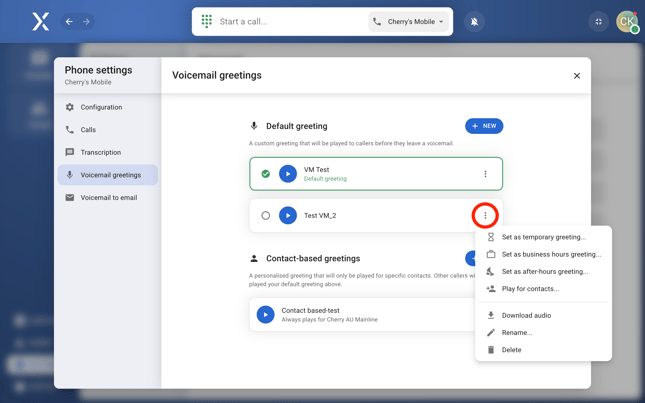Open the dial pad icon
The image size is (645, 403).
[207, 21]
